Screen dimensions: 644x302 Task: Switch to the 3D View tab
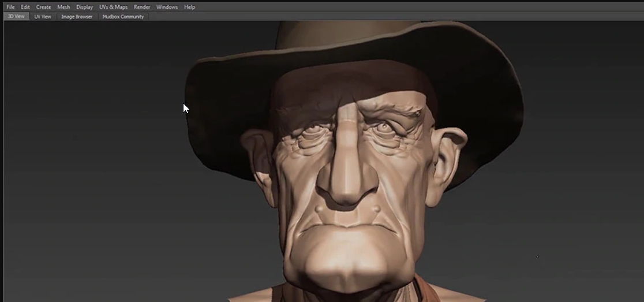(16, 16)
